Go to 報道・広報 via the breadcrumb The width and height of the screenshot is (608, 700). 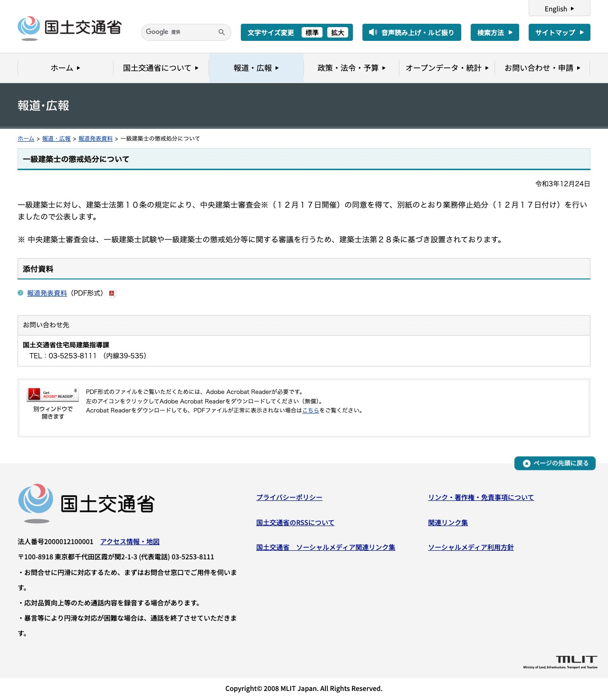click(57, 139)
